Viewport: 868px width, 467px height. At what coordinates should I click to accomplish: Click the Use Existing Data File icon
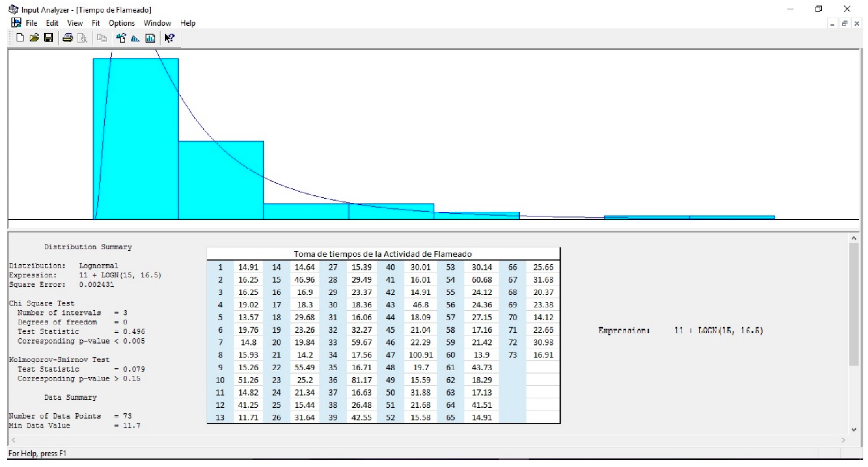pos(121,38)
